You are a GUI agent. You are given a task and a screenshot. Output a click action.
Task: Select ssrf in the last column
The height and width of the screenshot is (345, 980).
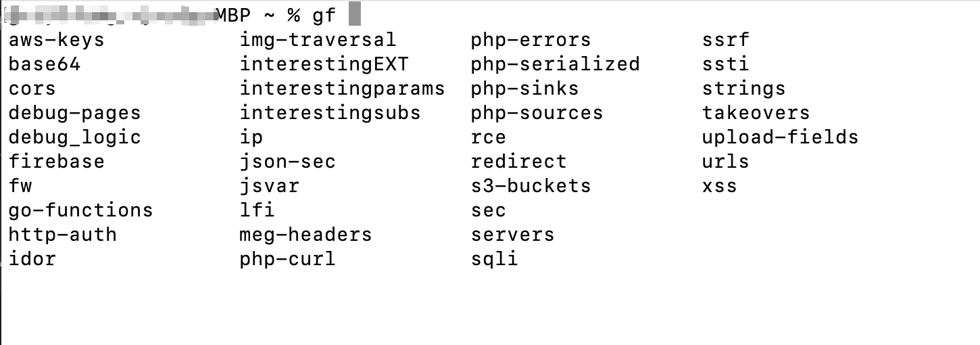[x=725, y=40]
